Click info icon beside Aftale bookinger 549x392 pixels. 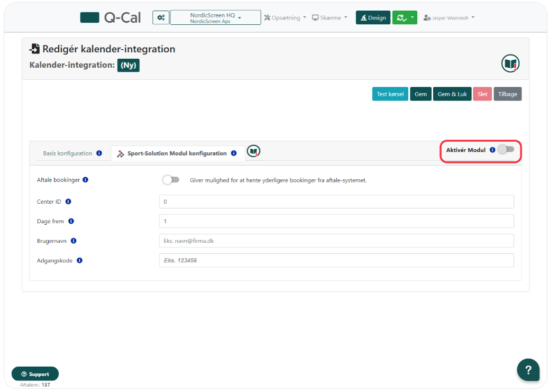[x=86, y=180]
